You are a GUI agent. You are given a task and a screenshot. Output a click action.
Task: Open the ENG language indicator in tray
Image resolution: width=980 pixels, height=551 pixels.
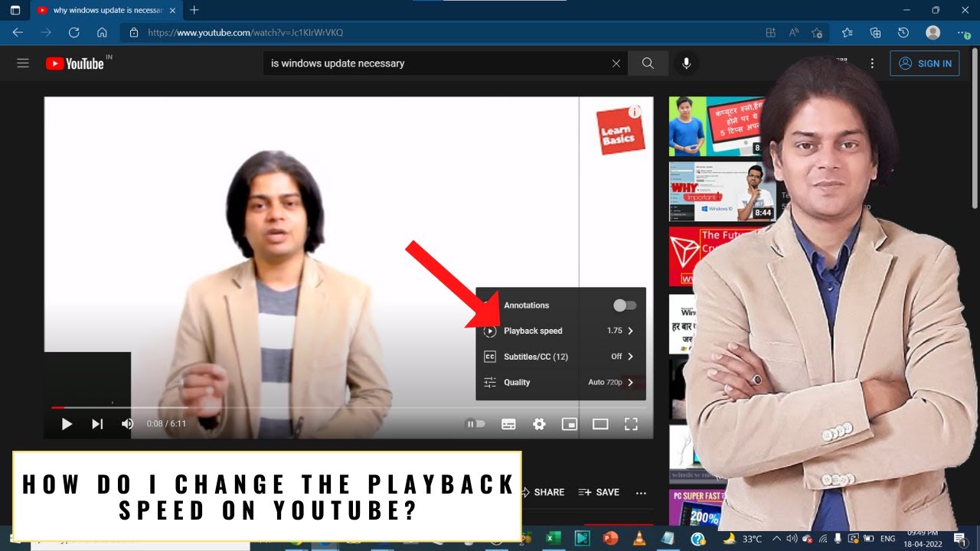point(887,539)
